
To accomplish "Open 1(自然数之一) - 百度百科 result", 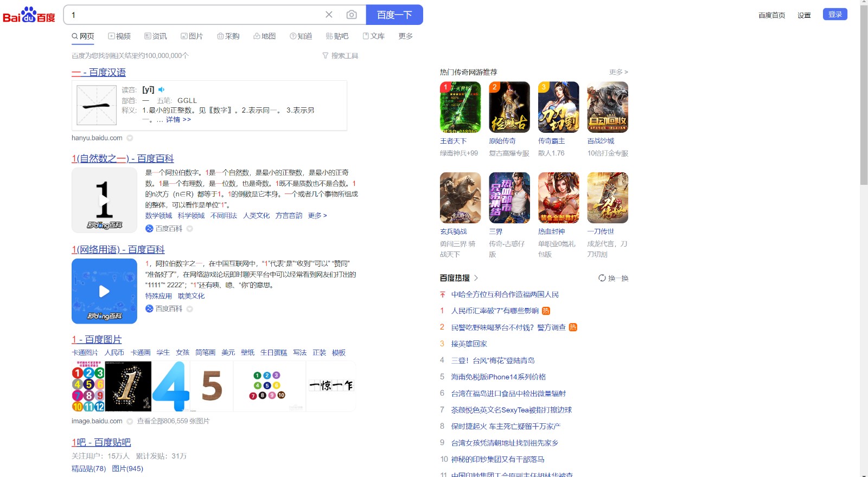I will tap(123, 158).
